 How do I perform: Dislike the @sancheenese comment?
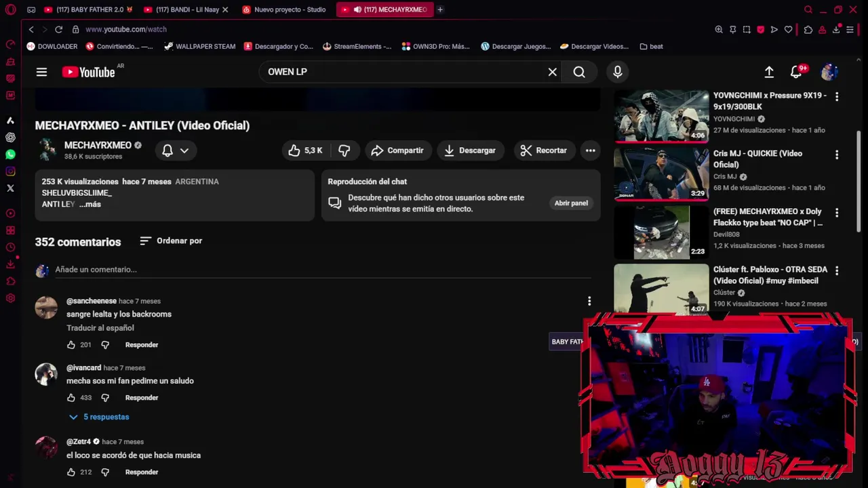(x=105, y=345)
